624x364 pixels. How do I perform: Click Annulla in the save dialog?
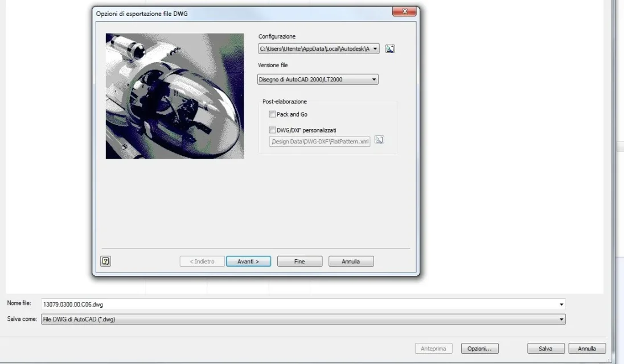pos(587,349)
